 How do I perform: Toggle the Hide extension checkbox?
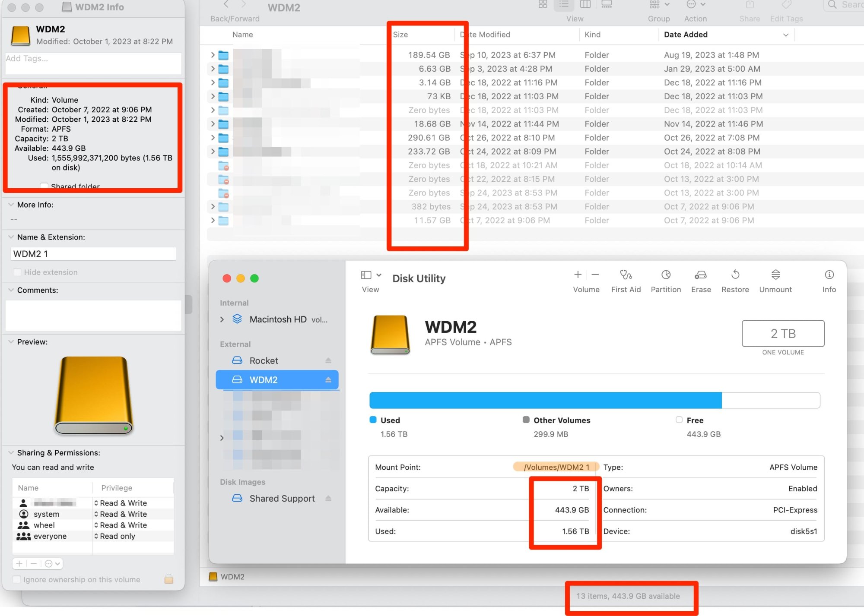[x=17, y=272]
